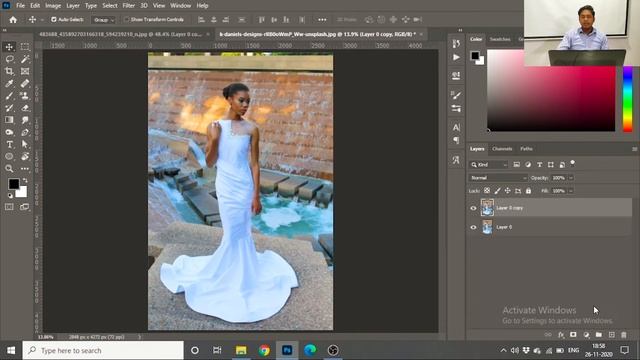Viewport: 640px width, 360px height.
Task: Select the Dodge tool
Action: coord(9,132)
